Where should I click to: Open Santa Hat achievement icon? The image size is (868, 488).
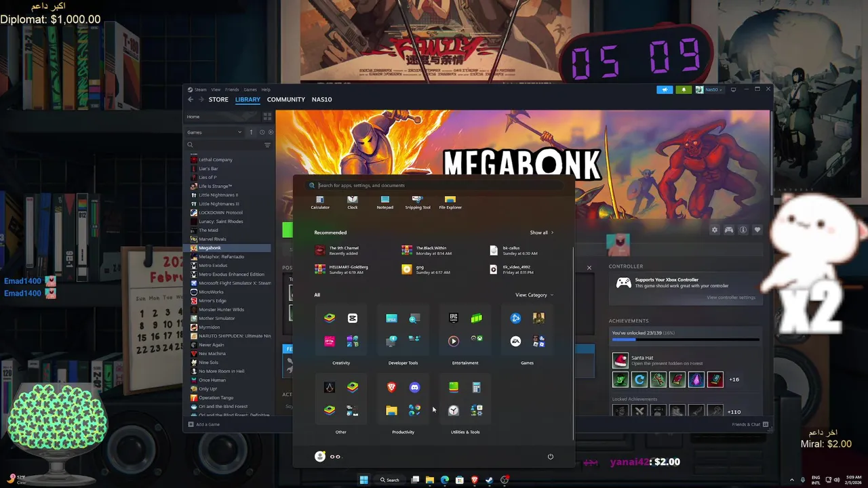click(x=620, y=361)
